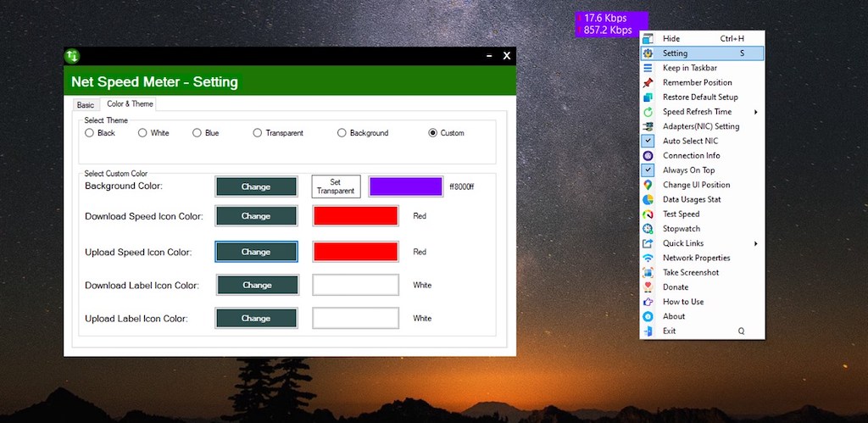The height and width of the screenshot is (423, 868).
Task: Click the Change UI Position map icon
Action: point(648,185)
